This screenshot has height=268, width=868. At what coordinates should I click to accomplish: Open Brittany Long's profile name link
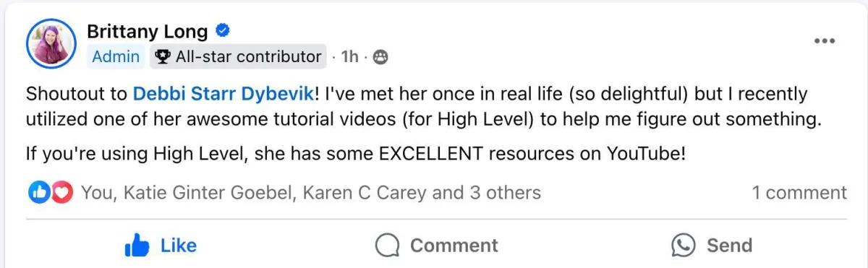pos(148,32)
